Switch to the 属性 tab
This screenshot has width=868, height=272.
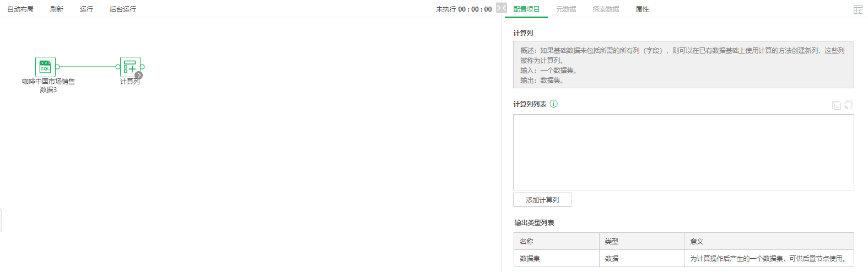pyautogui.click(x=642, y=9)
